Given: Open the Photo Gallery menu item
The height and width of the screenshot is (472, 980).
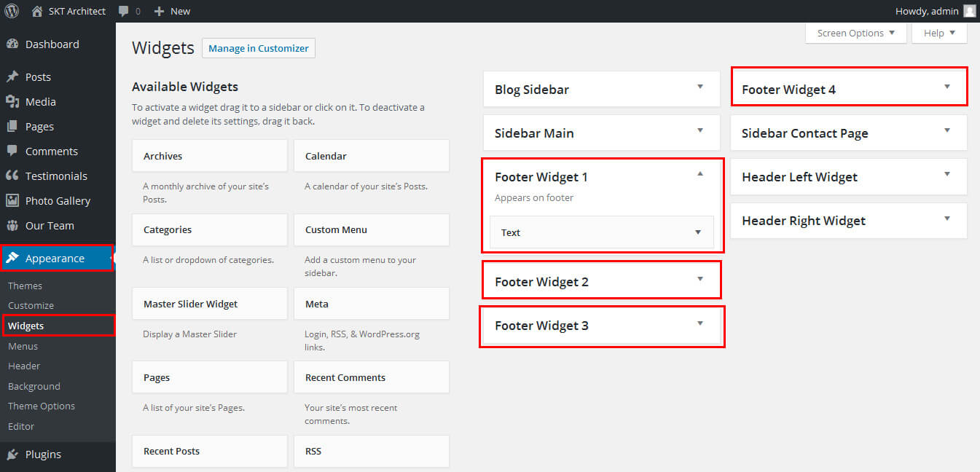Looking at the screenshot, I should (x=58, y=200).
